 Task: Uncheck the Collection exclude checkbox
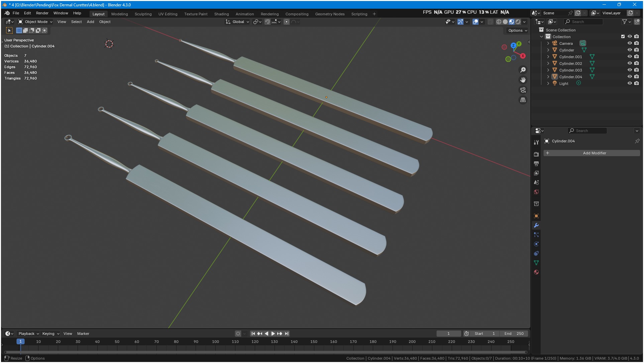tap(623, 36)
